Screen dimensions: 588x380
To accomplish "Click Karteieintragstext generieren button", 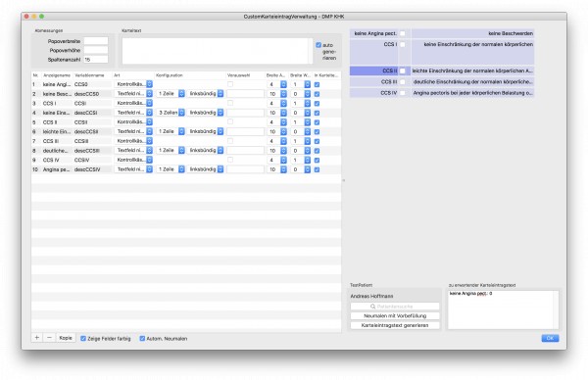I will [x=395, y=325].
